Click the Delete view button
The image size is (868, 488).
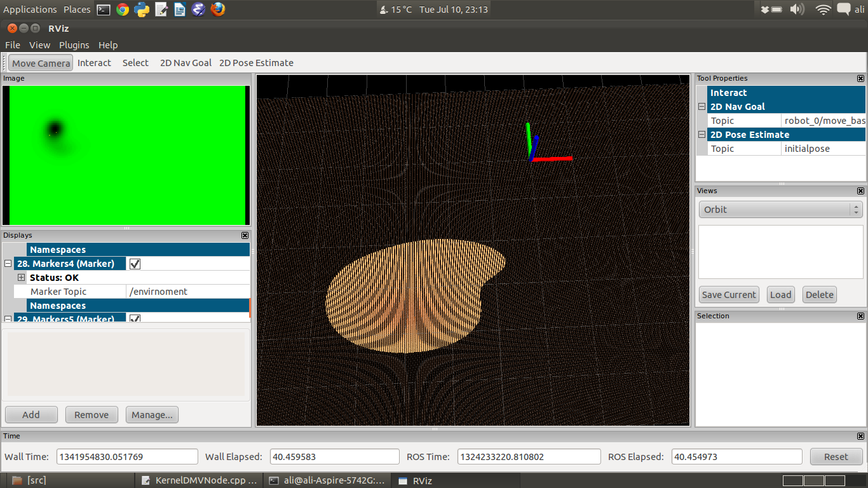click(x=820, y=295)
